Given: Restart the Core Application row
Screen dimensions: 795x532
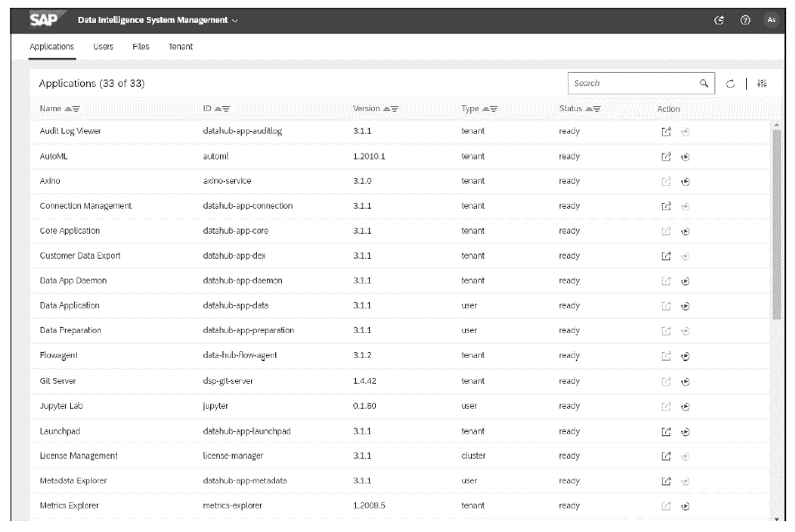Looking at the screenshot, I should [x=686, y=232].
